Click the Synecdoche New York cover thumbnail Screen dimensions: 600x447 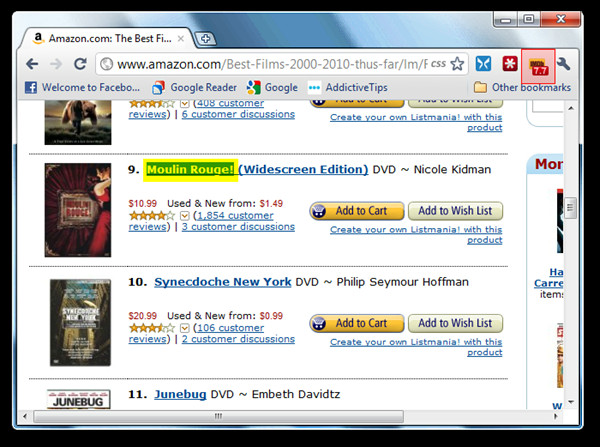[x=80, y=323]
